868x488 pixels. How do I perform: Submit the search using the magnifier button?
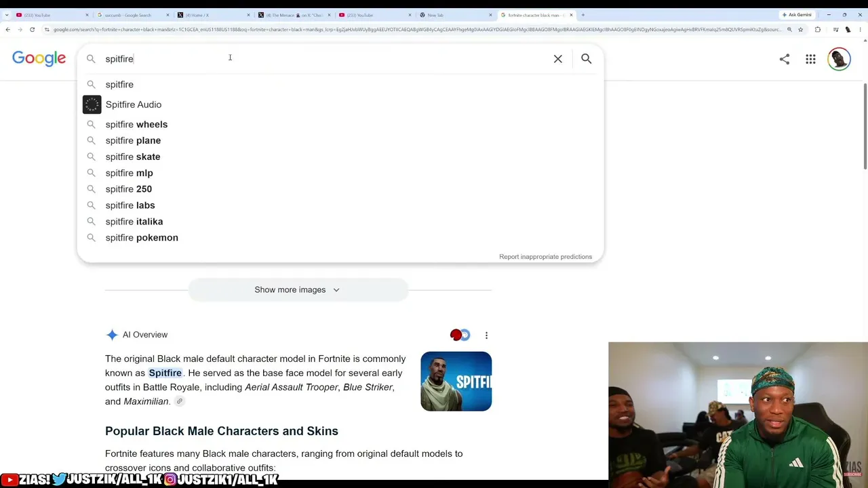[587, 59]
